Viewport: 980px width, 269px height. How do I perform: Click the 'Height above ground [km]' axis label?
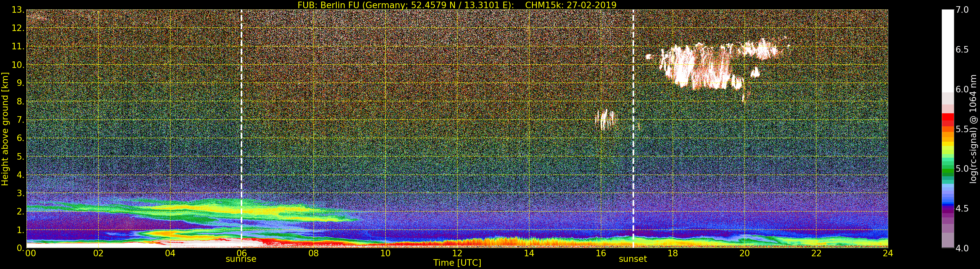pyautogui.click(x=5, y=129)
